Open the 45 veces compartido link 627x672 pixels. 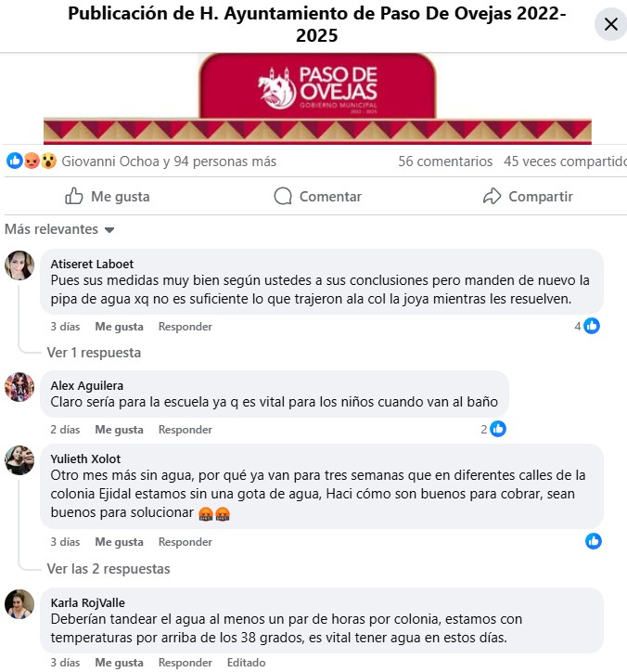click(566, 162)
